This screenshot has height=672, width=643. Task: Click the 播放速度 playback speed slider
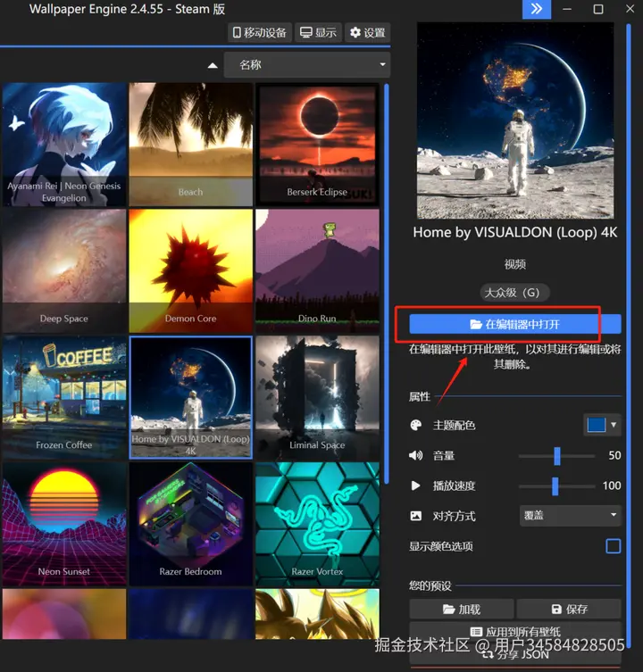click(x=556, y=486)
